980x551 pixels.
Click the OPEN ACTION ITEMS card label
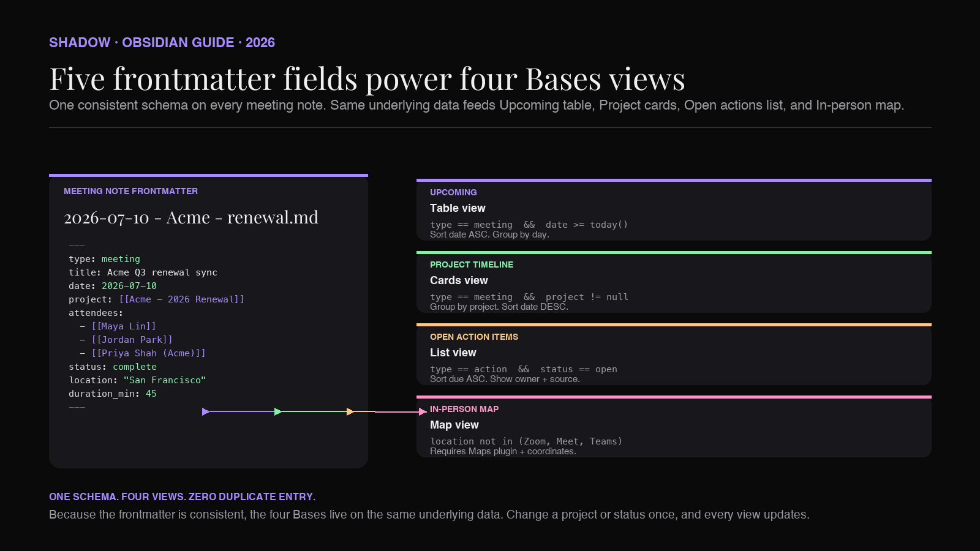474,337
